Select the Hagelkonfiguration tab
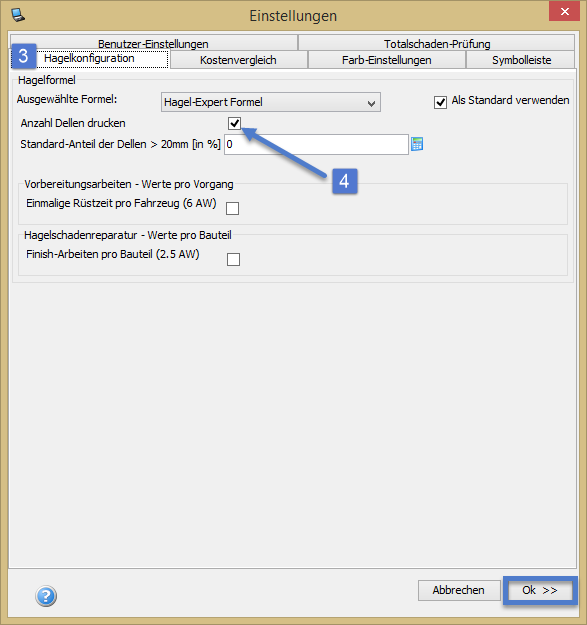The width and height of the screenshot is (587, 625). (89, 59)
